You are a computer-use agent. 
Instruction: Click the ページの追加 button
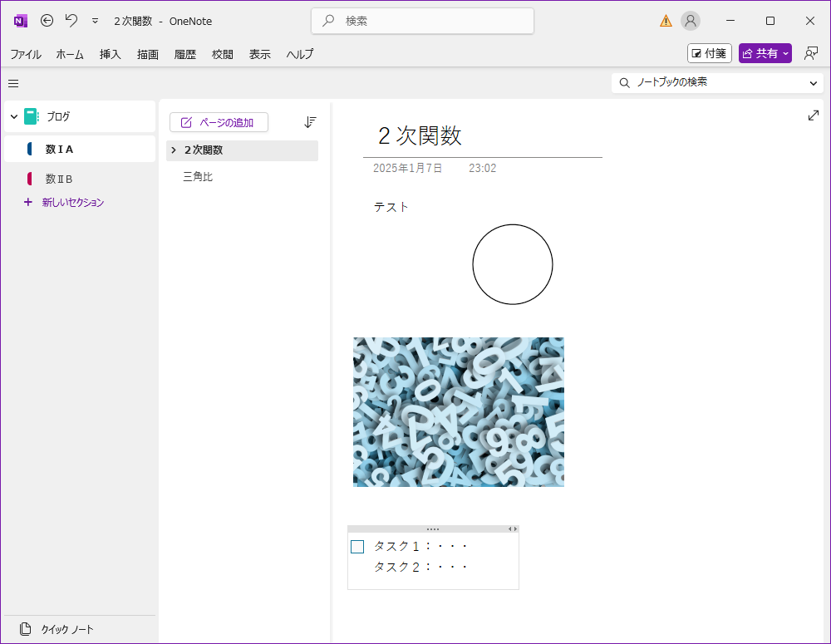tap(219, 122)
